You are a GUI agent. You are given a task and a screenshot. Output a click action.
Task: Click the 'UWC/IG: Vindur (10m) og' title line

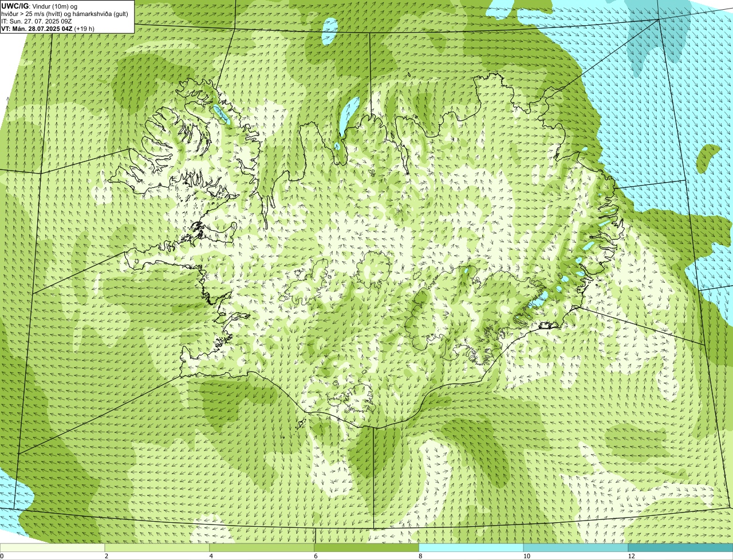tap(40, 6)
